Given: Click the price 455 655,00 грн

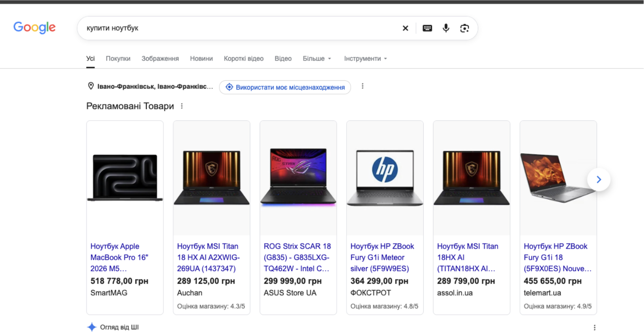Looking at the screenshot, I should coord(553,281).
